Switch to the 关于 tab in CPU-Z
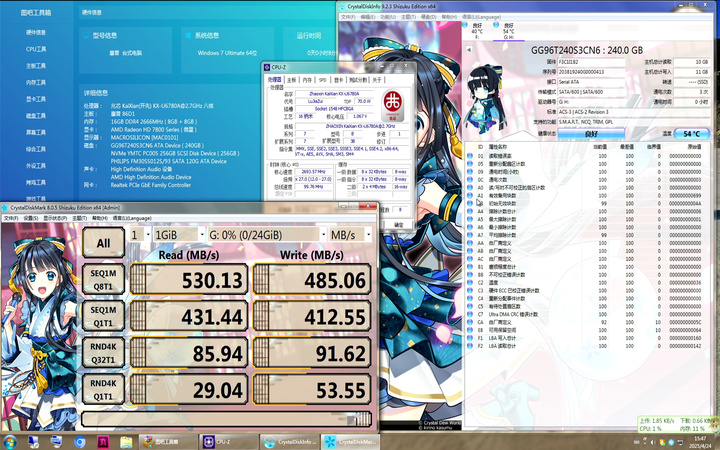 377,80
